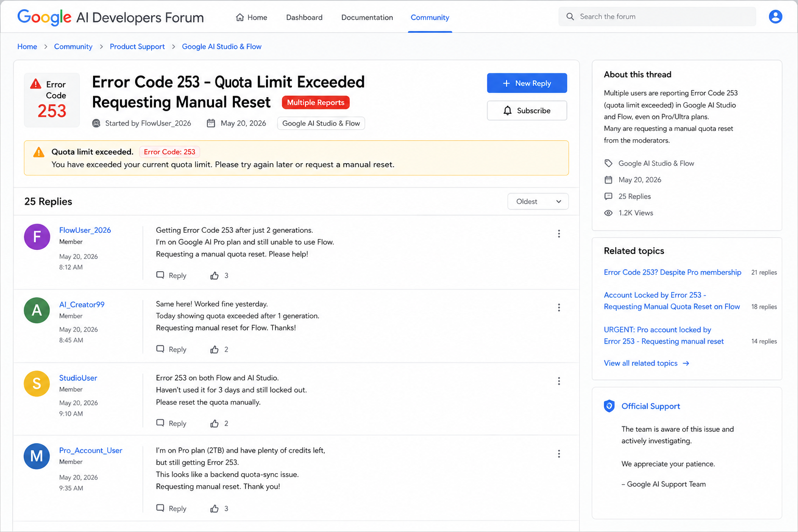Screen dimensions: 798x532
Task: Click the 'Error Code: 253' label in banner
Action: (x=169, y=152)
